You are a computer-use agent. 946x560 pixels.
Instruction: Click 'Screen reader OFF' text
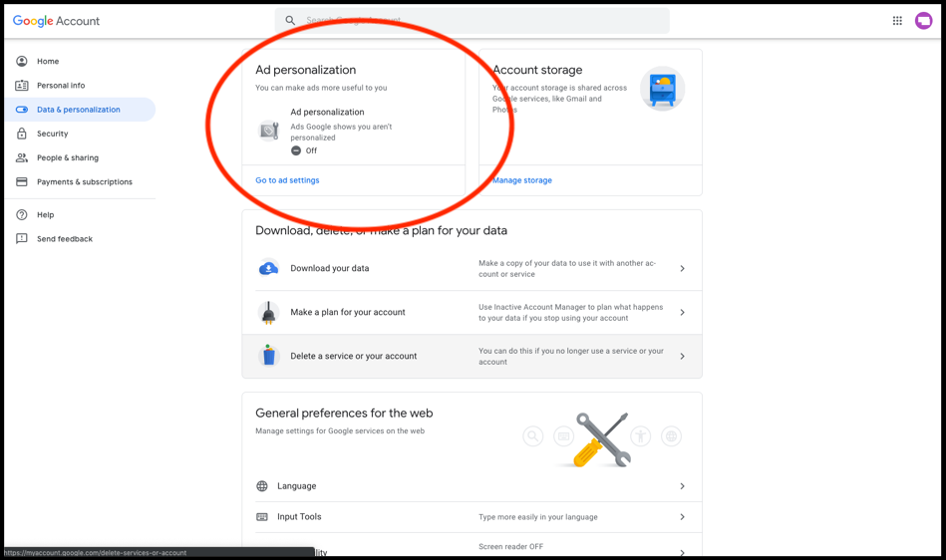point(511,547)
